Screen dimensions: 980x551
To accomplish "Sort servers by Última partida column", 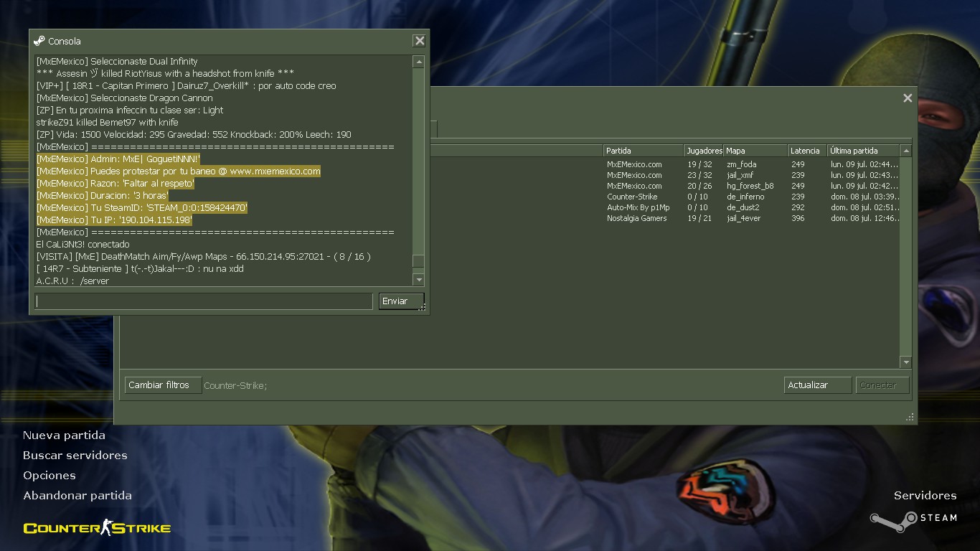I will click(863, 151).
